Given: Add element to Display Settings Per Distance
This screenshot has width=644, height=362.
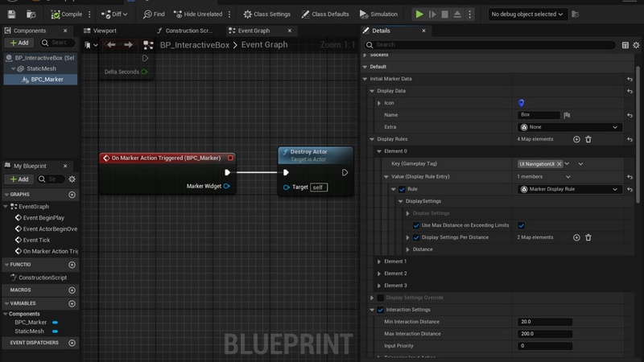Looking at the screenshot, I should pyautogui.click(x=576, y=237).
